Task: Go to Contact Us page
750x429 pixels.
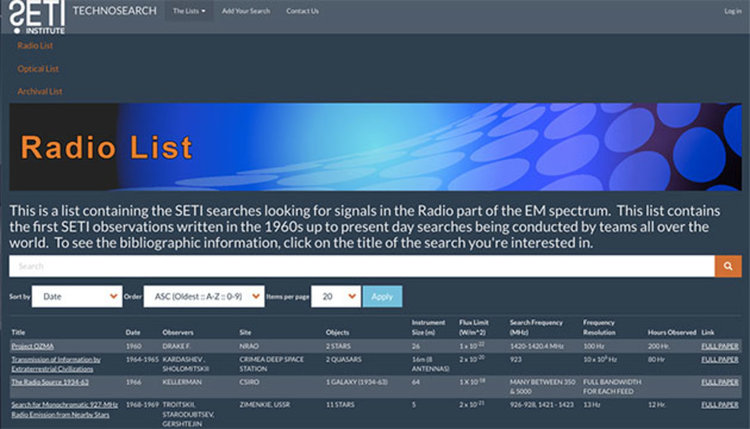Action: tap(302, 11)
